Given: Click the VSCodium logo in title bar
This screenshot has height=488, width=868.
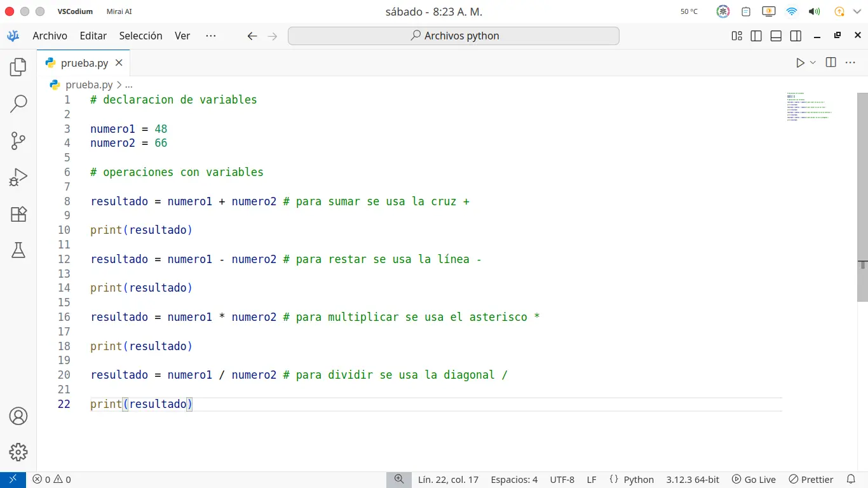Looking at the screenshot, I should pyautogui.click(x=13, y=36).
